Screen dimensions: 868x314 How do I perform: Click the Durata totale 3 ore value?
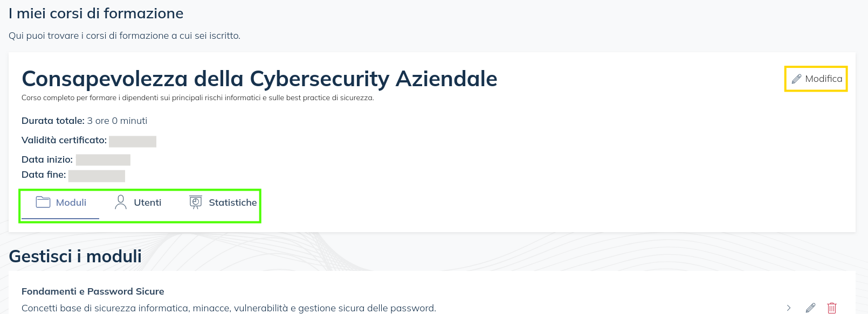[x=117, y=121]
